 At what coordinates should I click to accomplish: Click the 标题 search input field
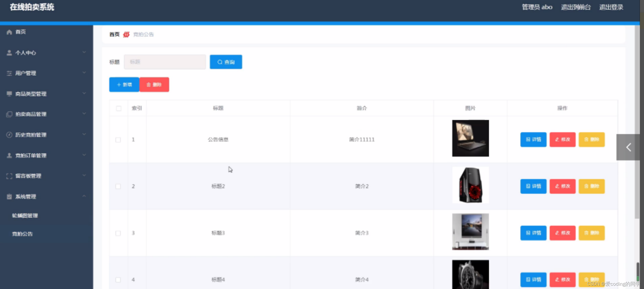[165, 62]
